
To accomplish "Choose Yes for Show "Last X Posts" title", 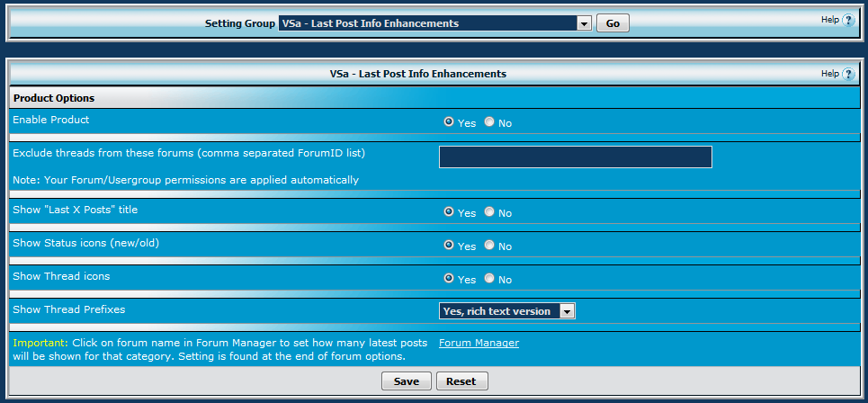I will point(449,212).
